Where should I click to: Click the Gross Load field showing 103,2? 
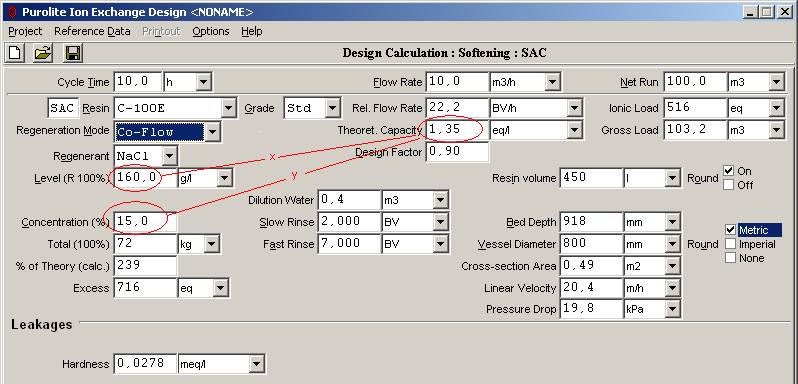695,130
